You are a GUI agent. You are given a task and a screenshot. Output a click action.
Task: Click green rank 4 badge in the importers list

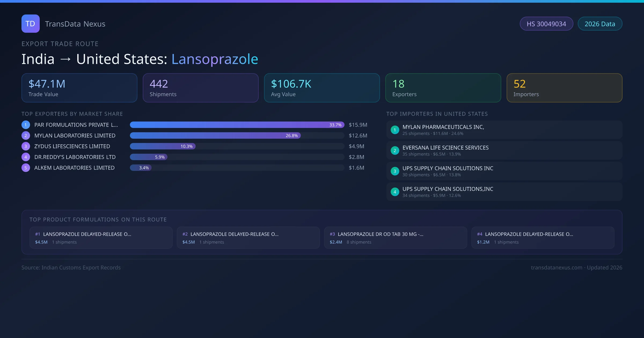click(x=395, y=192)
